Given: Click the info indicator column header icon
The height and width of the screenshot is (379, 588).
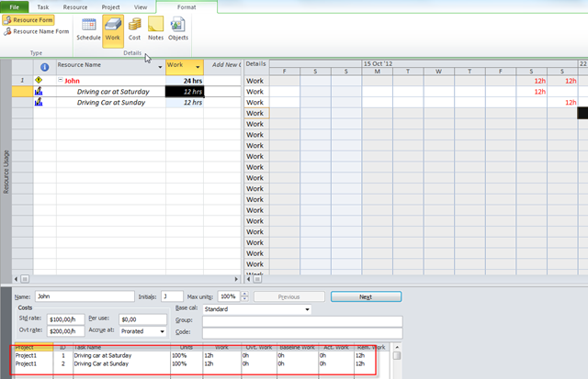Looking at the screenshot, I should coord(44,66).
